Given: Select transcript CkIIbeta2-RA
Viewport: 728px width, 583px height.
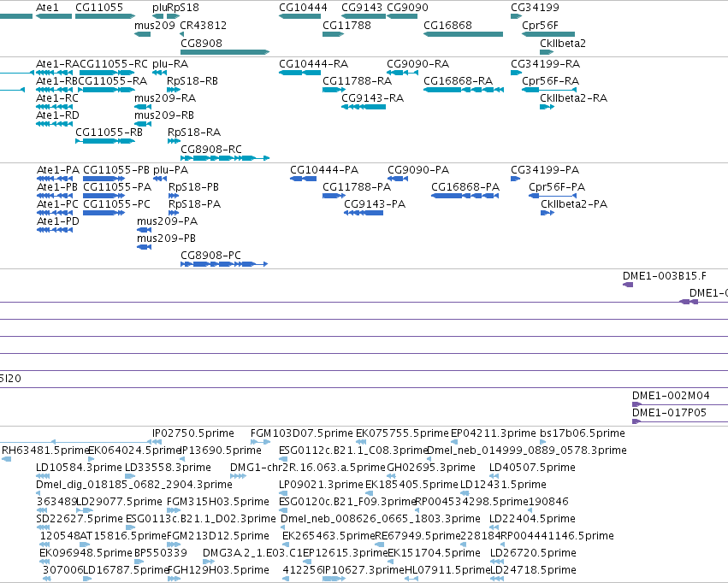Looking at the screenshot, I should (547, 107).
